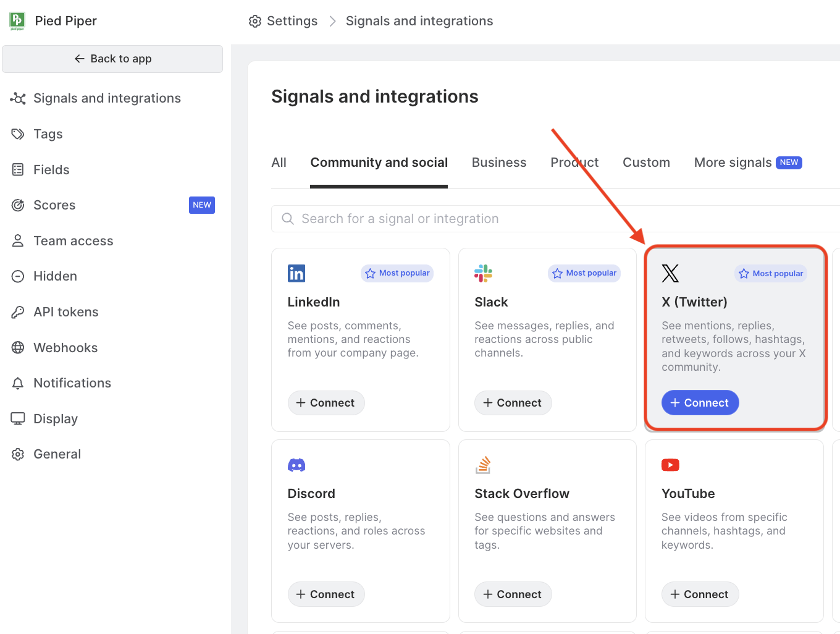Click Slack's Most popular badge
This screenshot has height=634, width=840.
[584, 273]
